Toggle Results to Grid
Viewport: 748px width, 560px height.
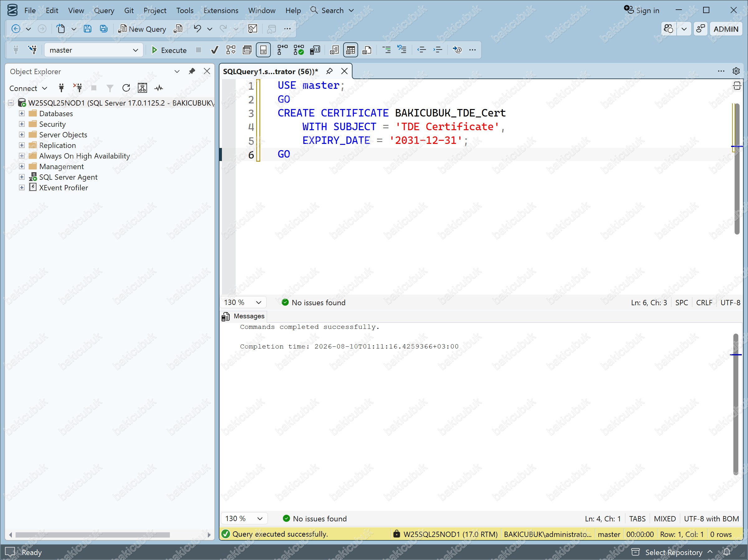[350, 50]
